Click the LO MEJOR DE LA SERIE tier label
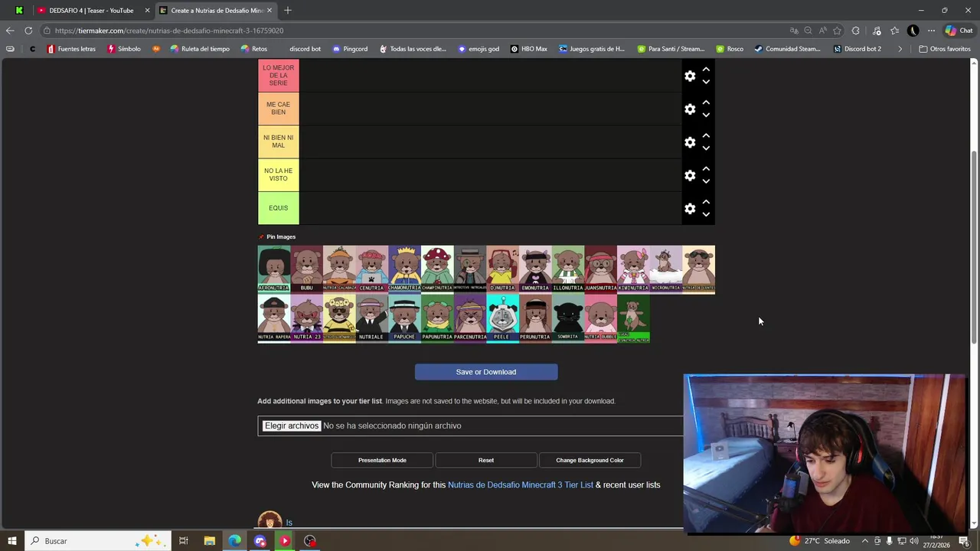 tap(278, 76)
